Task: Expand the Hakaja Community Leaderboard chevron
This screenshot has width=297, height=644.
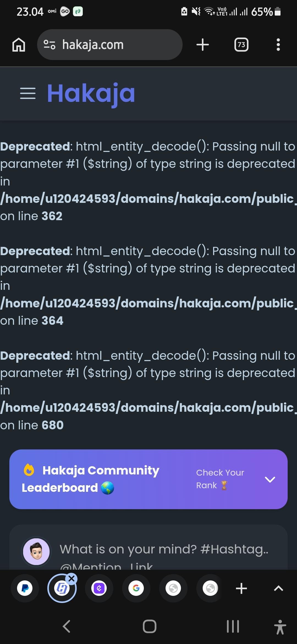Action: tap(270, 479)
